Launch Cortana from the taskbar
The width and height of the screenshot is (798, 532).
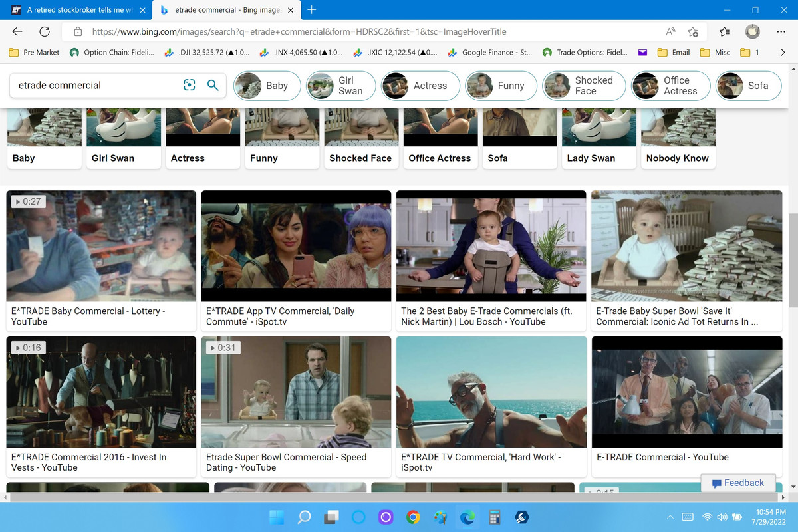[x=358, y=517]
